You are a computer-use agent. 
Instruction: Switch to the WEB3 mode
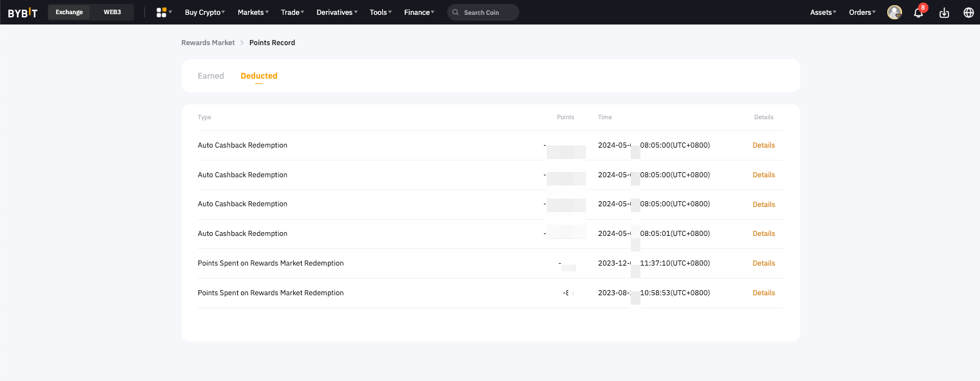112,12
